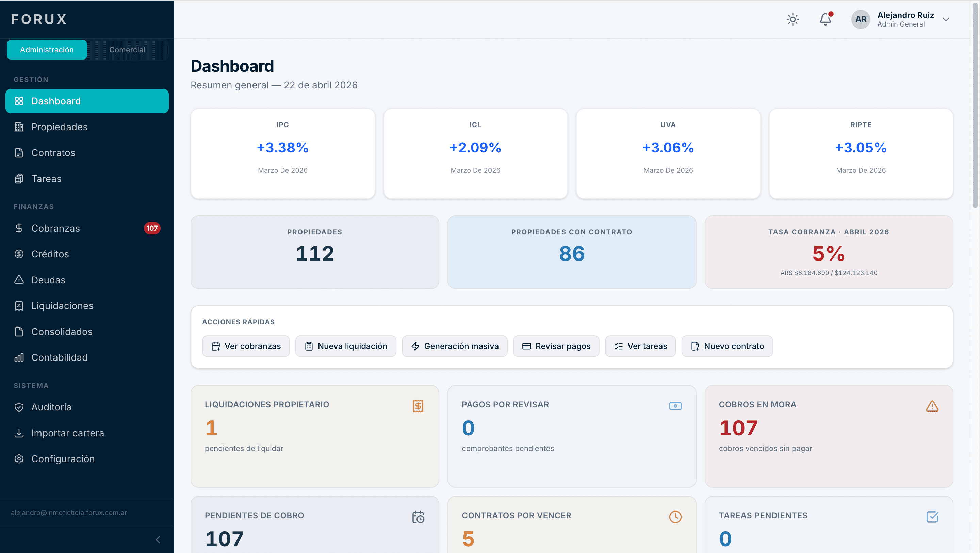
Task: Click the FORUX logo
Action: pyautogui.click(x=39, y=19)
